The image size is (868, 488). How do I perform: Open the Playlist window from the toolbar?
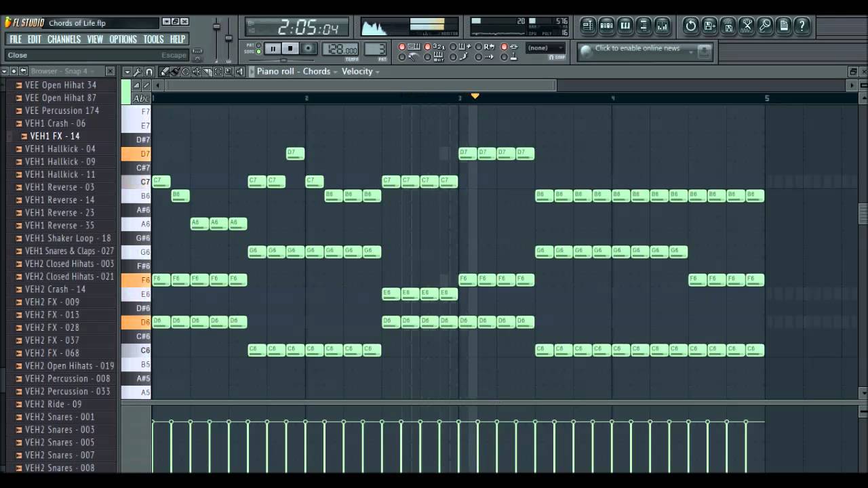point(588,26)
